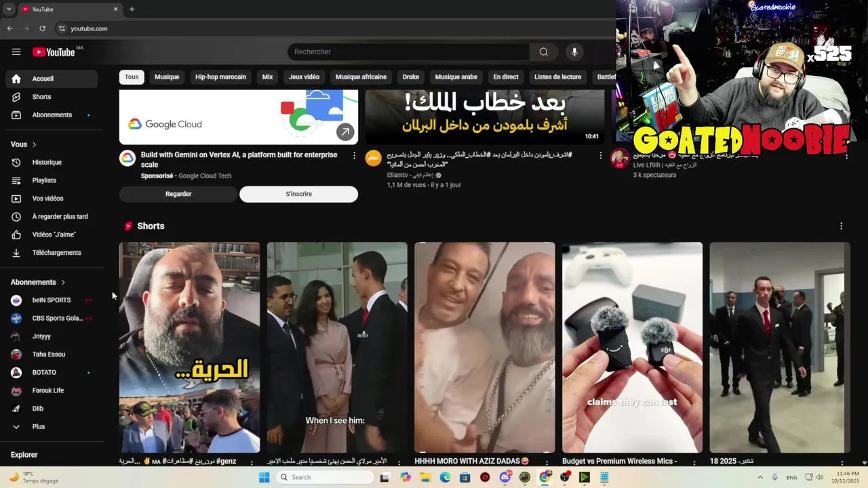This screenshot has width=868, height=488.
Task: Open the i3lamtv channel avatar
Action: 374,159
